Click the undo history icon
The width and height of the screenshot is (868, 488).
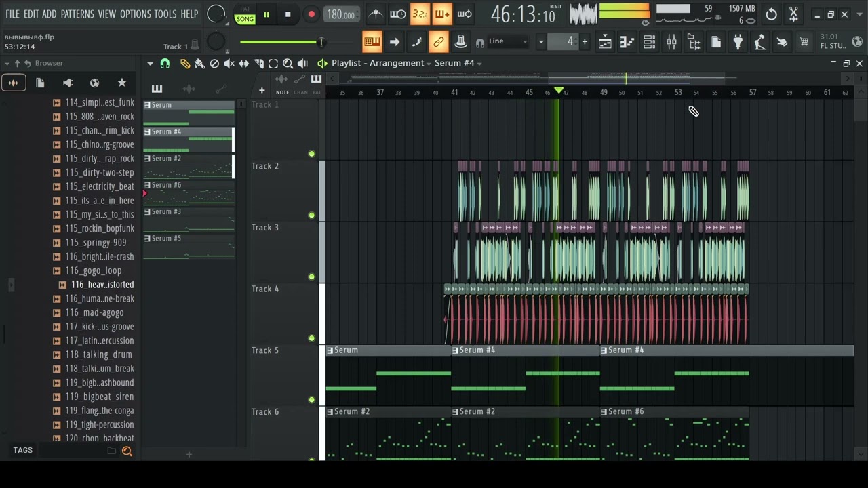click(x=771, y=14)
